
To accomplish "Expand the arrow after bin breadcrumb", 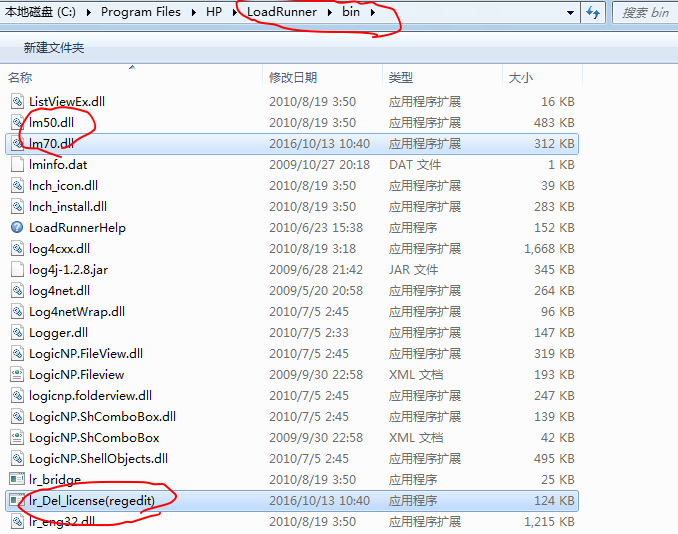I will [x=372, y=13].
